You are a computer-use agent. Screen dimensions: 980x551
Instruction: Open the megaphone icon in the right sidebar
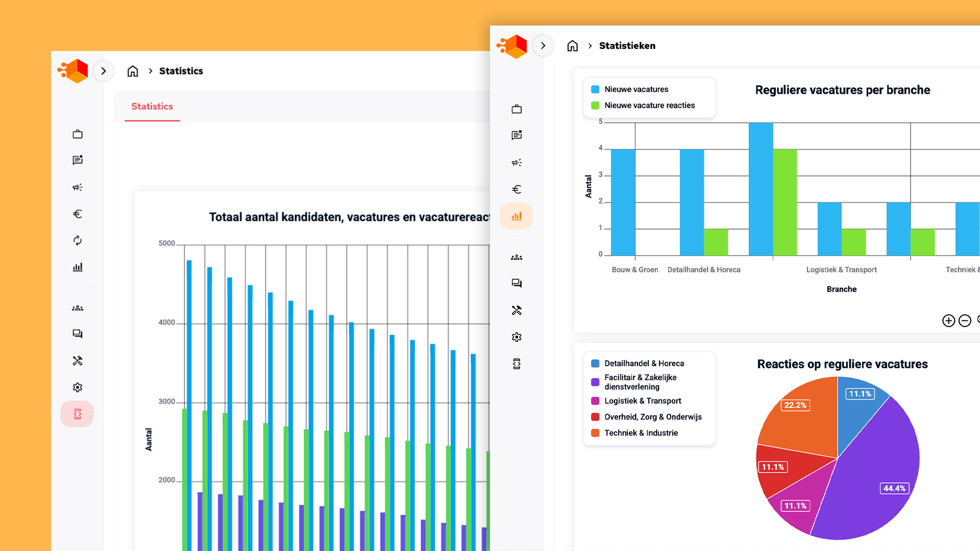[x=517, y=163]
